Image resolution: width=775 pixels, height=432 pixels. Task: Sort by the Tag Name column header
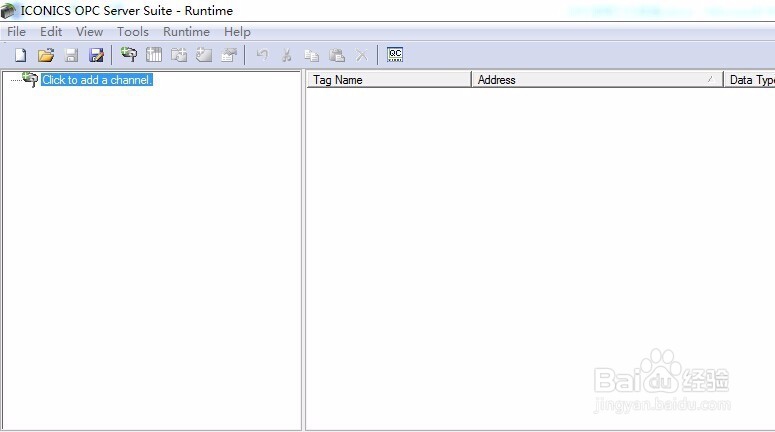point(389,80)
